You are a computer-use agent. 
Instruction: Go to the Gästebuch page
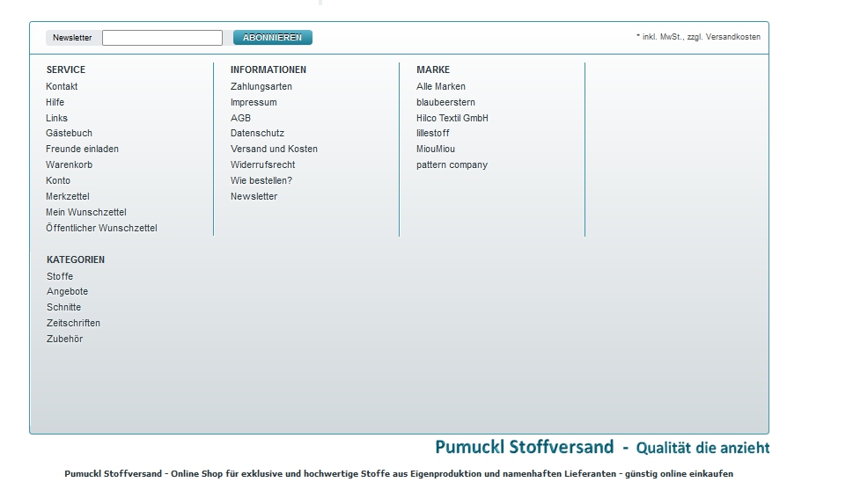coord(69,134)
